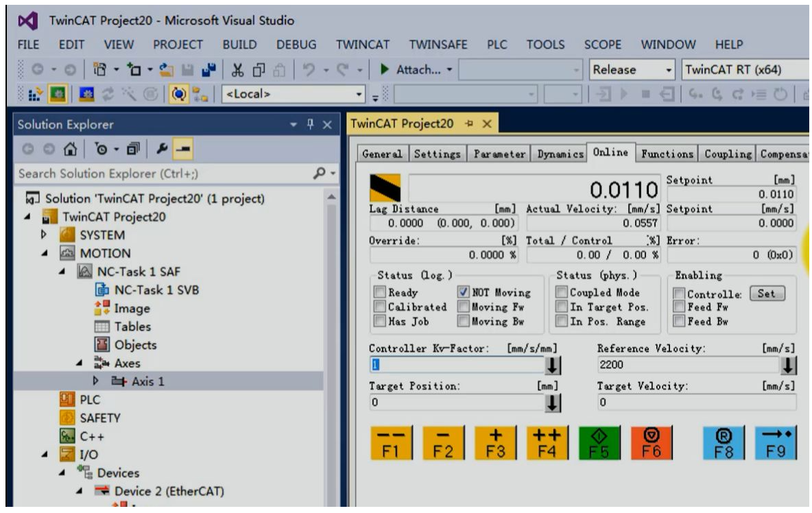Click the Controller Kv-Factor input field
Screen dimensions: 812x513
click(457, 365)
